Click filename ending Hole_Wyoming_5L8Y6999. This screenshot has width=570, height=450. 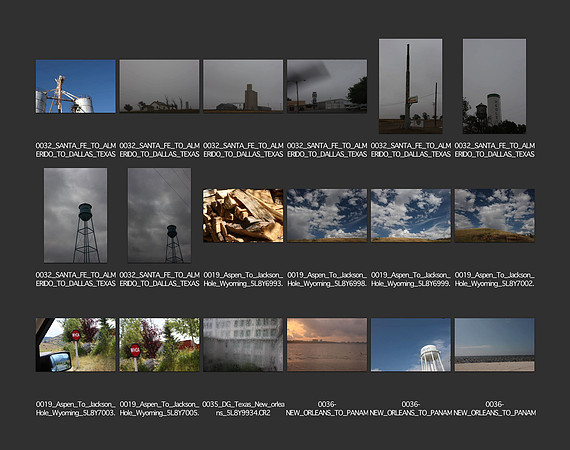point(411,279)
